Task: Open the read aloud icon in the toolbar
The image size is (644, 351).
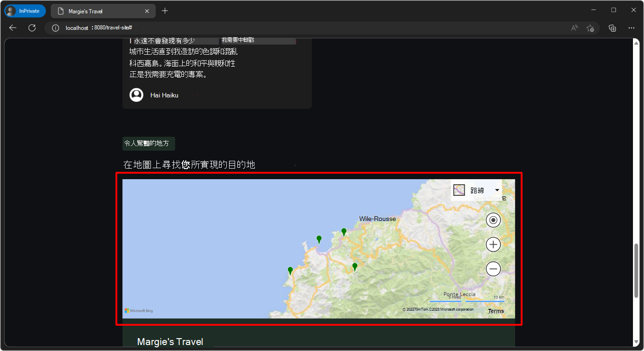Action: tap(574, 28)
